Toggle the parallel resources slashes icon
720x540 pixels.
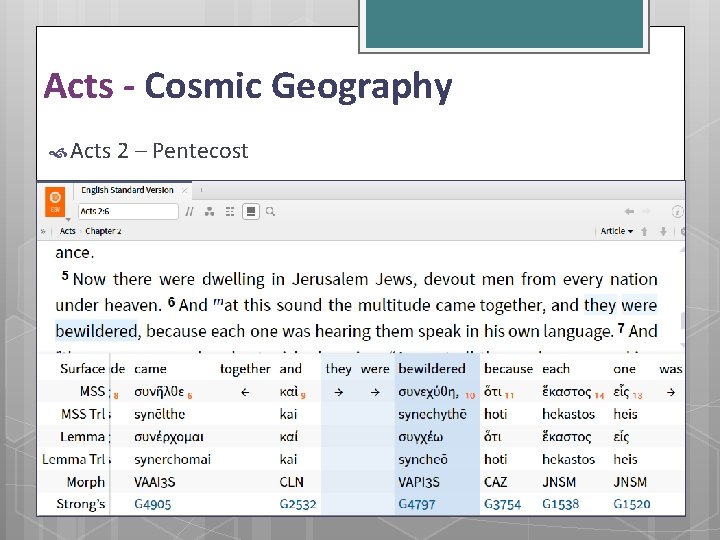pyautogui.click(x=189, y=211)
